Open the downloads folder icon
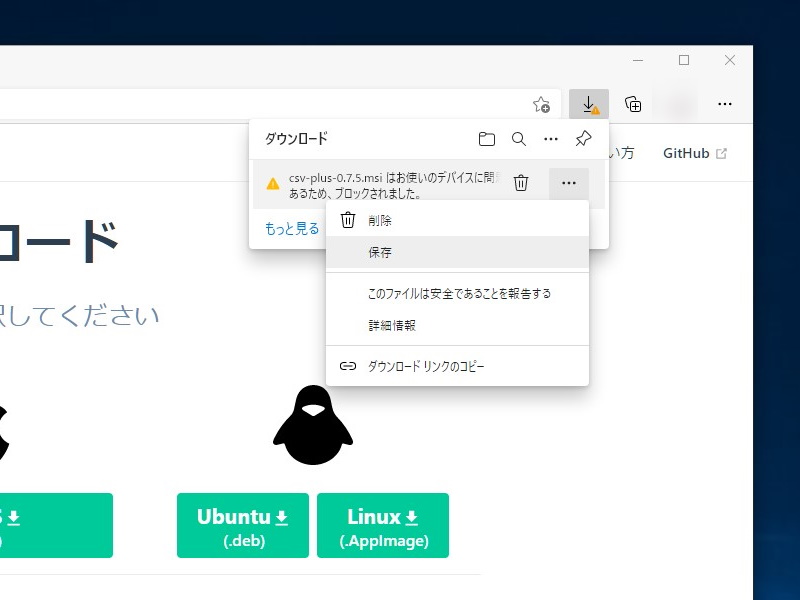 (x=487, y=139)
